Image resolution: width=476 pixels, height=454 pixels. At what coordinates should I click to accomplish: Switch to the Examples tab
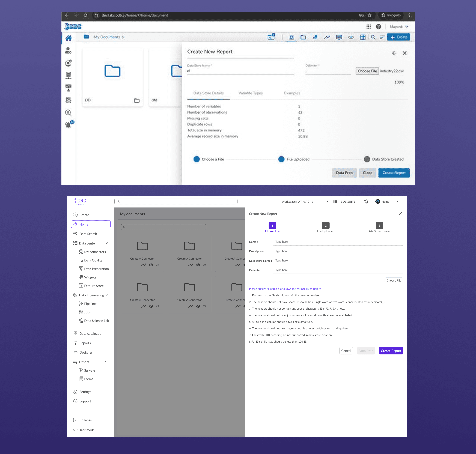pyautogui.click(x=292, y=93)
